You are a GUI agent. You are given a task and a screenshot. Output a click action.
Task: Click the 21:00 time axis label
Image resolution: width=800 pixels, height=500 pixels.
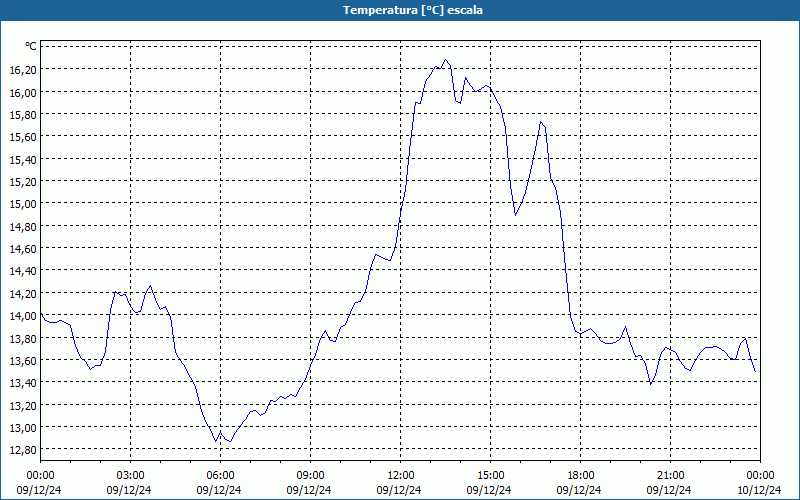point(670,476)
